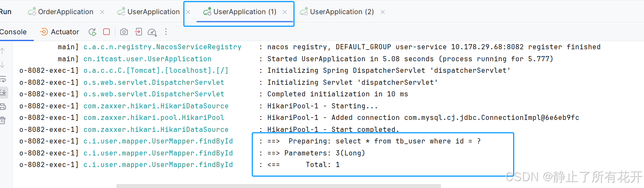Image resolution: width=644 pixels, height=188 pixels.
Task: Click the down-arrow next occurrence icon
Action: point(3,65)
